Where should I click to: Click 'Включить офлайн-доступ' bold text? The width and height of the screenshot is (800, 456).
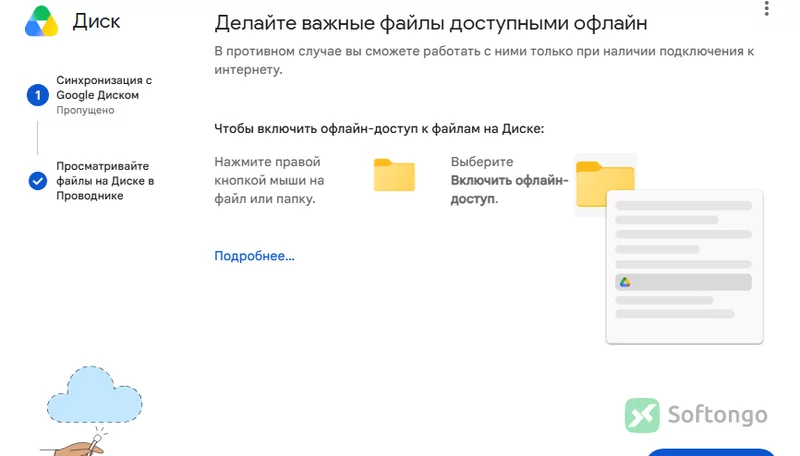click(509, 190)
